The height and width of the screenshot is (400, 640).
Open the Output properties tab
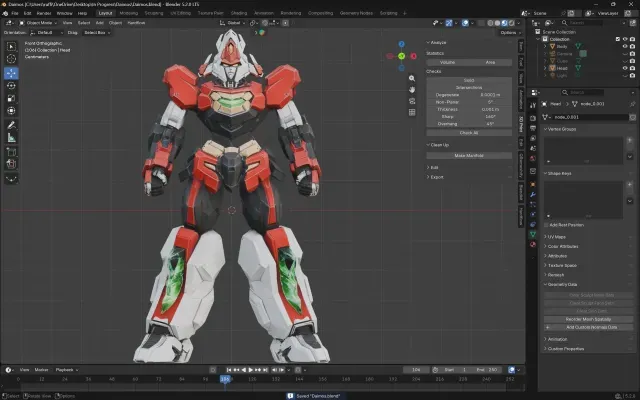click(x=533, y=128)
